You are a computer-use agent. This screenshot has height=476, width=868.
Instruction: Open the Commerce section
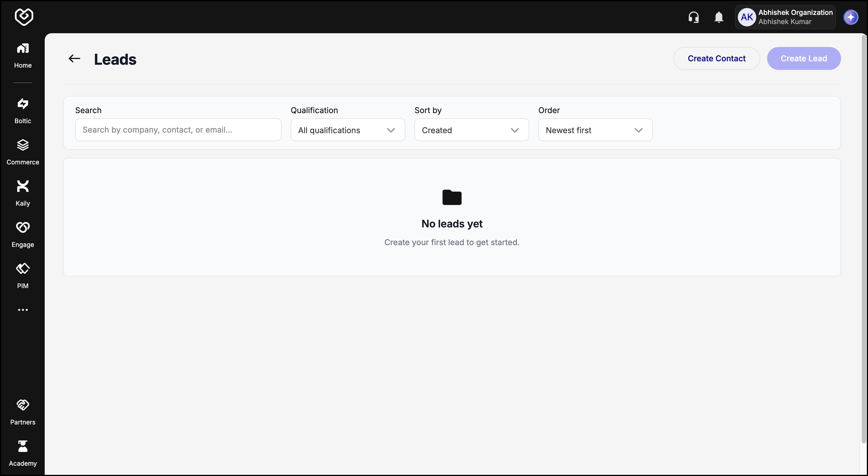[x=23, y=152]
